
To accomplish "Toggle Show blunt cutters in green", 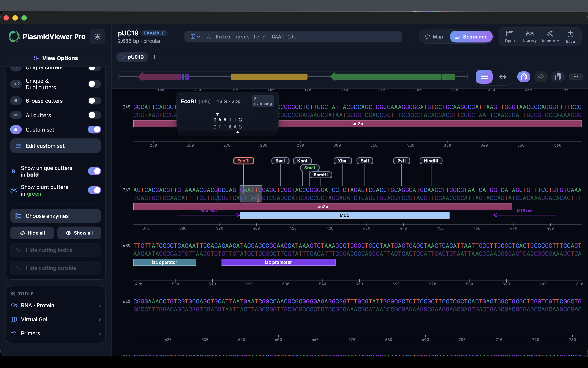I will click(x=94, y=190).
